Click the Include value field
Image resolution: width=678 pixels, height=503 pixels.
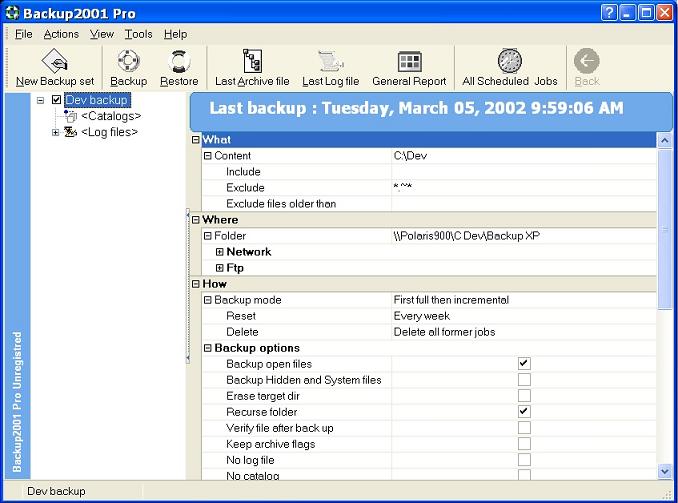tap(524, 172)
